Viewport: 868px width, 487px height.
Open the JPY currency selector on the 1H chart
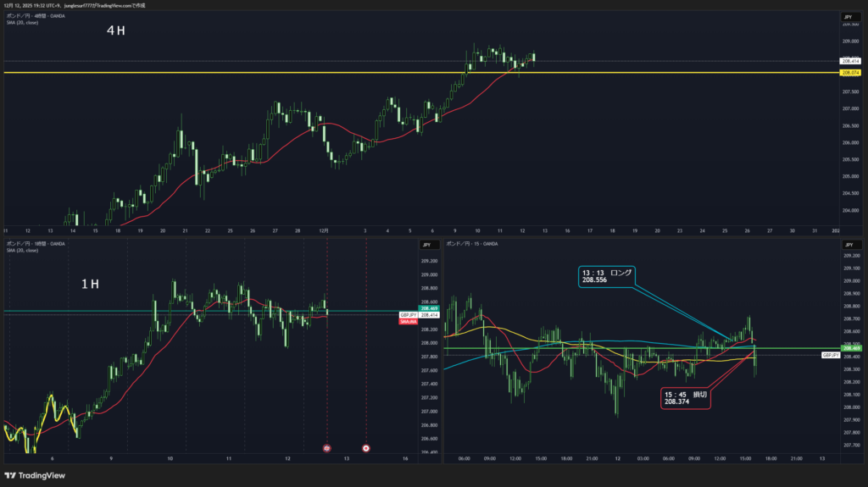[x=426, y=245]
